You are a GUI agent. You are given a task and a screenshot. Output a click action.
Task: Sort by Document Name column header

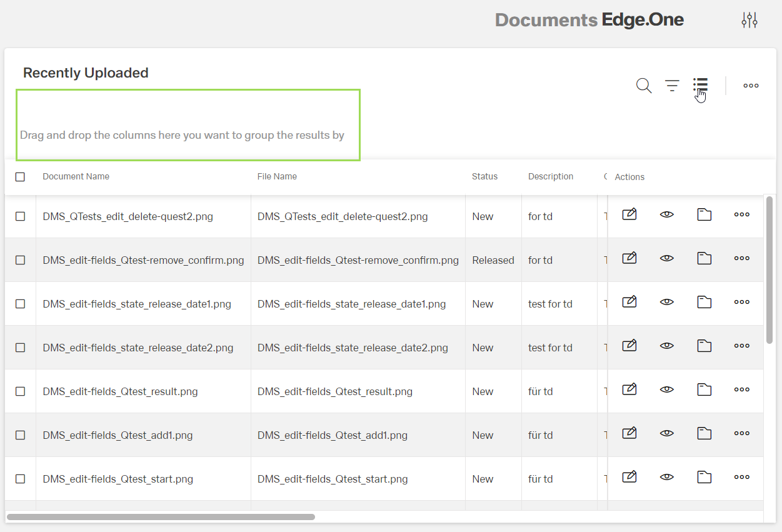tap(76, 176)
